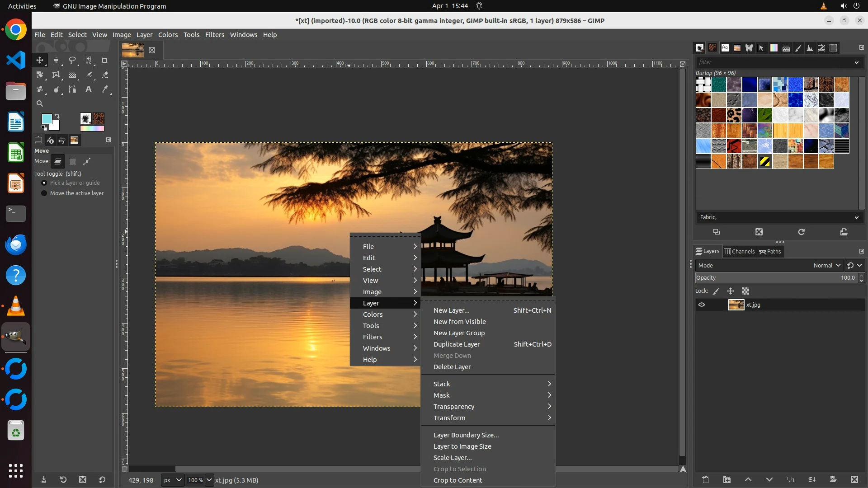Viewport: 868px width, 488px height.
Task: Hide the xt.jpg layer via eye icon
Action: 702,305
